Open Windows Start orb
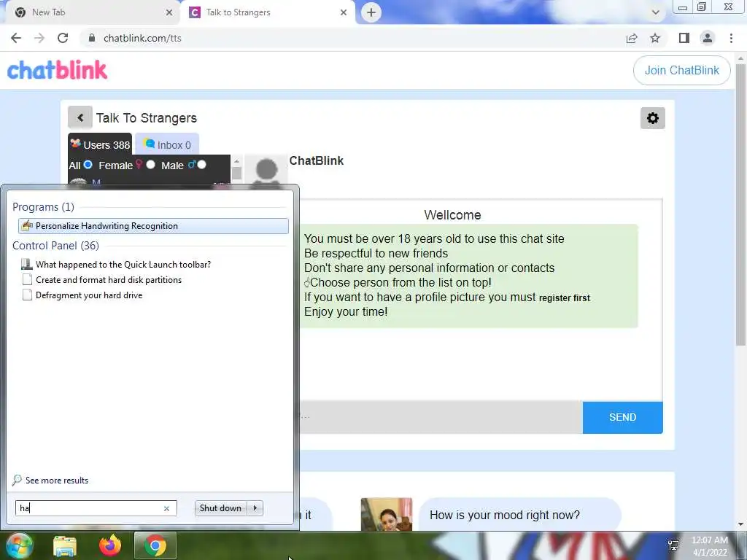Screen dimensions: 747x560 point(18,545)
